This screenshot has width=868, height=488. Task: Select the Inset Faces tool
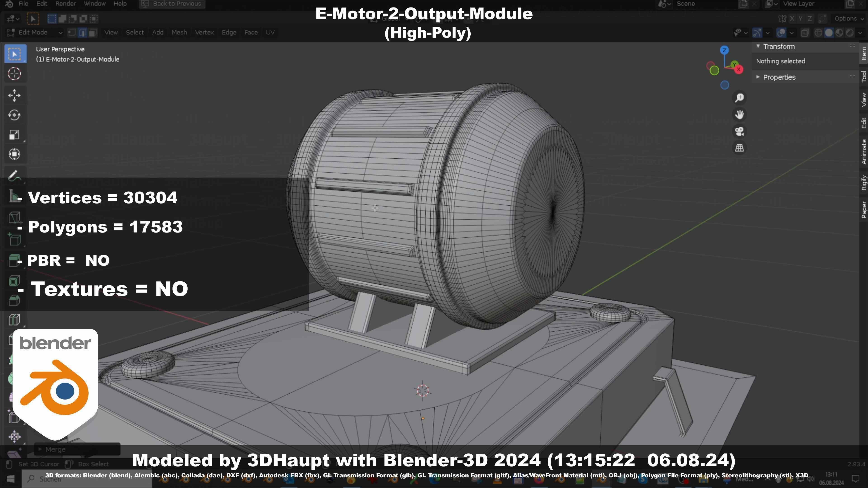point(14,280)
